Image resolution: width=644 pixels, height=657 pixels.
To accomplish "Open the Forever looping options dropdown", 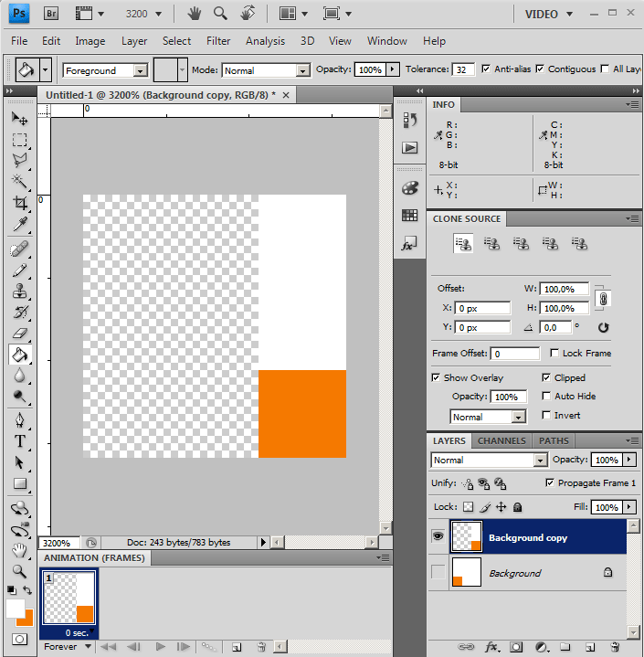I will (69, 646).
